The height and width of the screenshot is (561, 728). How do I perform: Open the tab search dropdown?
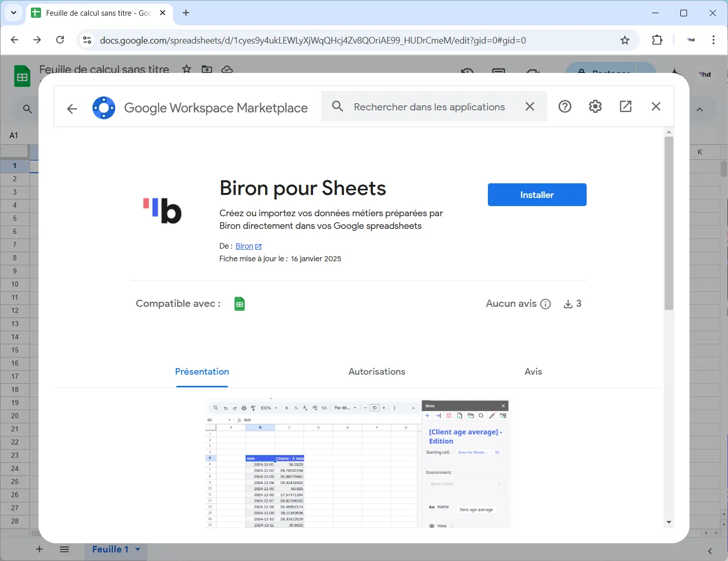14,13
